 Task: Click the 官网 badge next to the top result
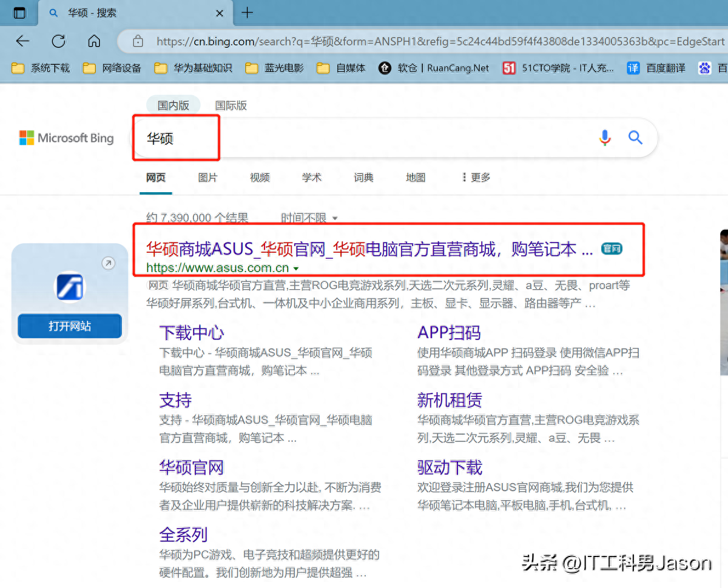612,249
